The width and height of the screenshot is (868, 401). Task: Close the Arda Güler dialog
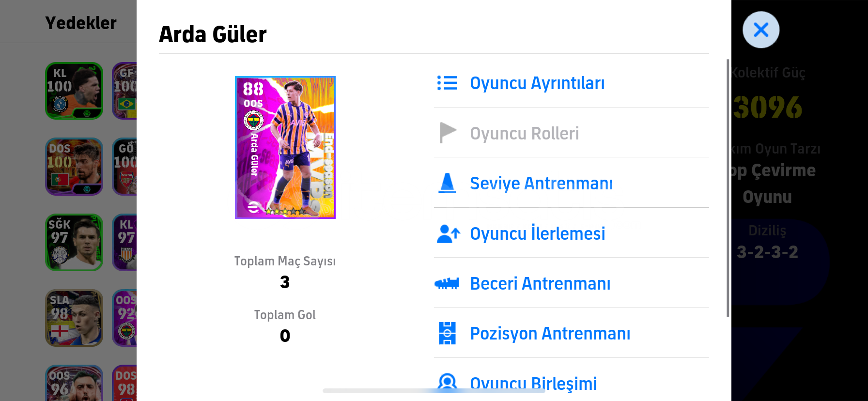761,30
